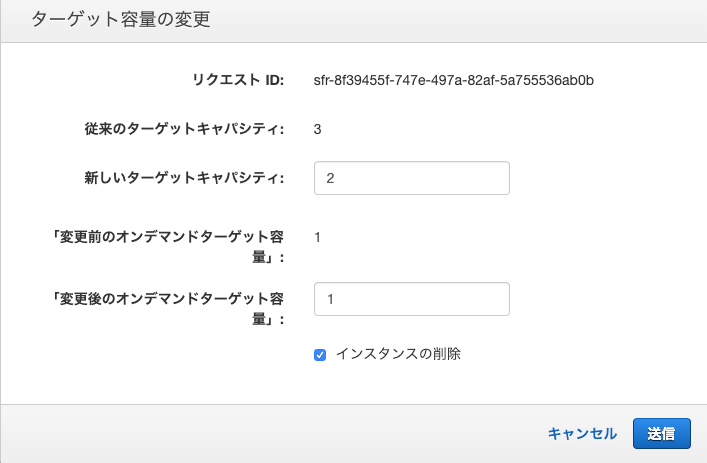Viewport: 707px width, 463px height.
Task: Click the 新しいターゲットキャパシティ label
Action: tap(184, 178)
